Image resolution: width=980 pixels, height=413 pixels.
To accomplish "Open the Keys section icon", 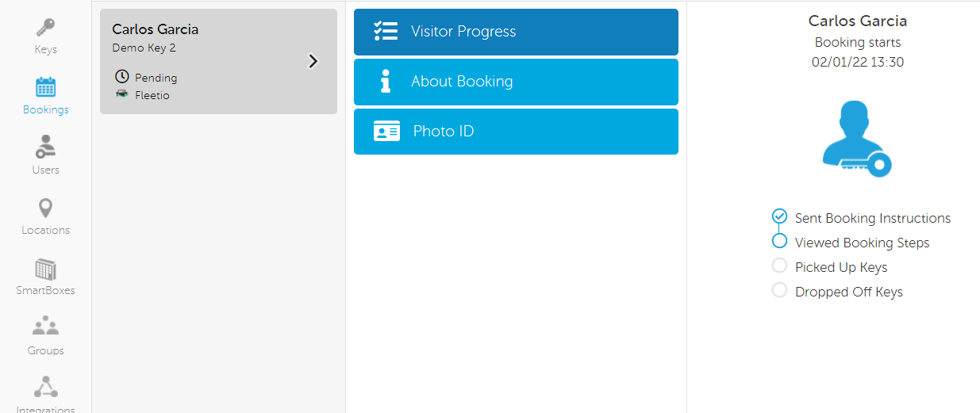I will tap(45, 28).
